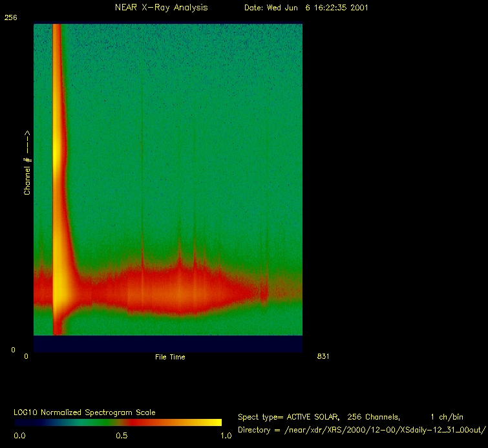Click the 0.0 color scale tick label
Screen dimensions: 488x448
point(19,436)
